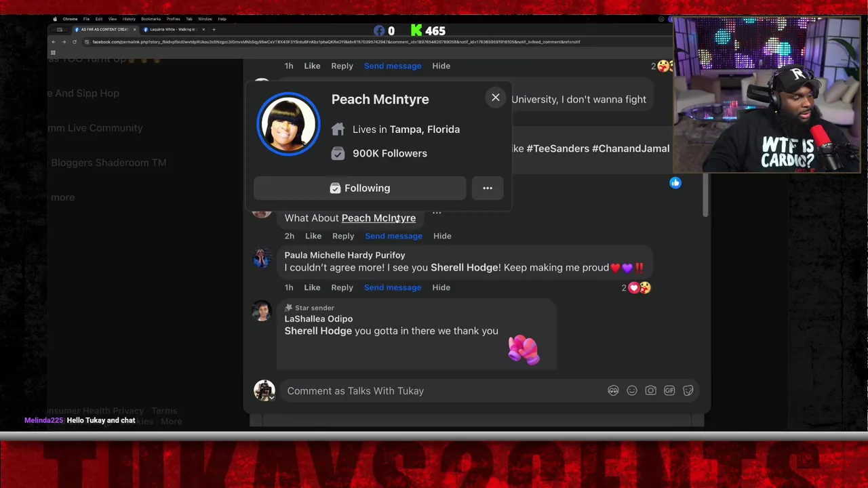Click the tagged Peach McIntyre link in comment

378,218
